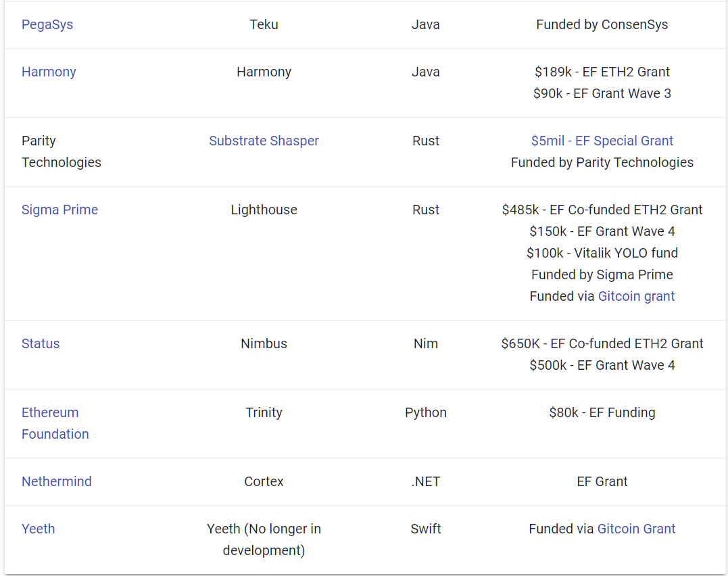Select the Swift language cell
728x576 pixels.
click(425, 529)
